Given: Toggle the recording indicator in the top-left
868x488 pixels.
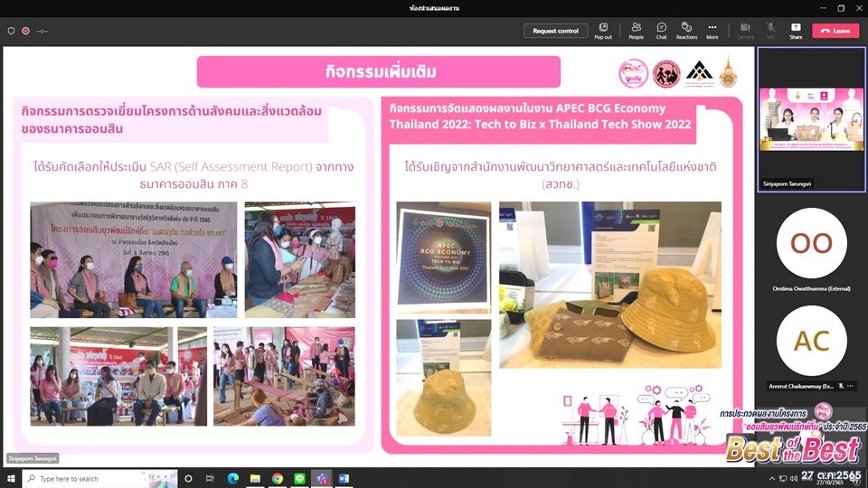Looking at the screenshot, I should click(x=25, y=31).
